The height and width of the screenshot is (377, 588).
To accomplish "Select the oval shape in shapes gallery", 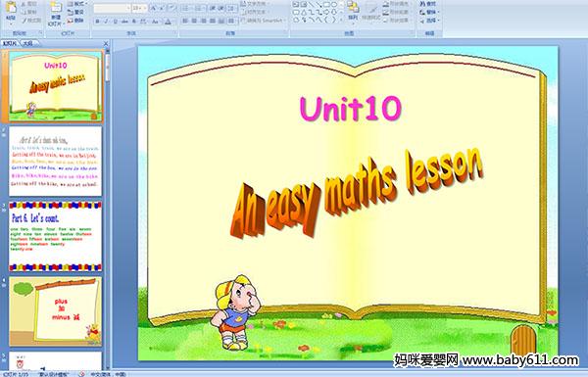I will (333, 5).
